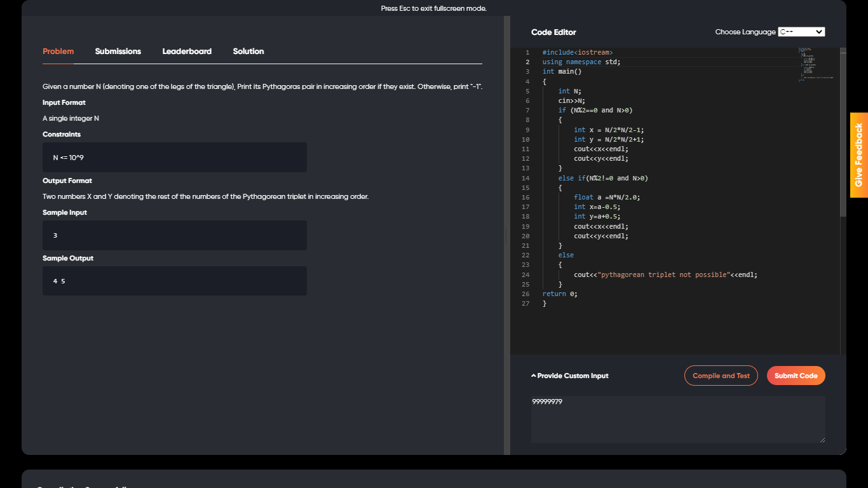
Task: View the Leaderboard tab
Action: pos(187,51)
